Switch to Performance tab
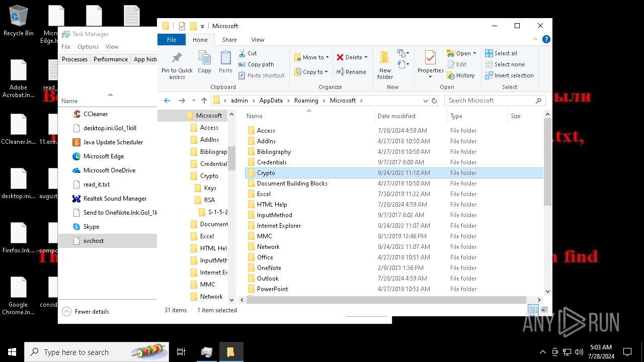Image resolution: width=644 pixels, height=362 pixels. 111,59
